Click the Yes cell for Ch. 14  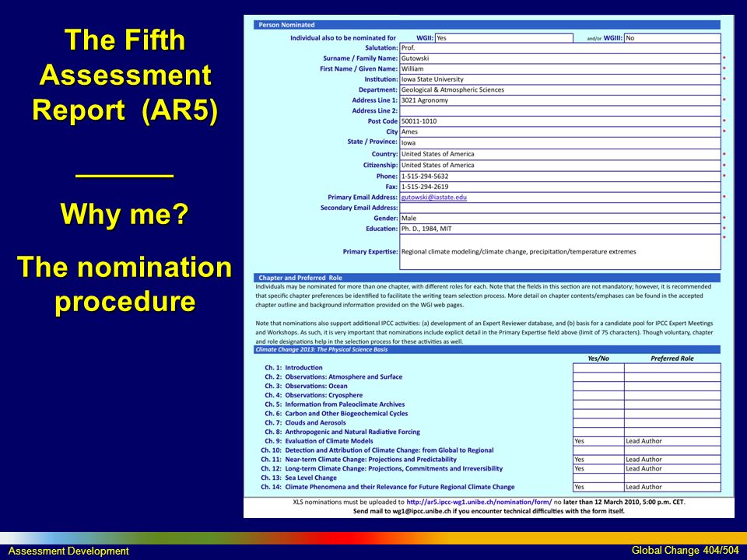pyautogui.click(x=598, y=487)
